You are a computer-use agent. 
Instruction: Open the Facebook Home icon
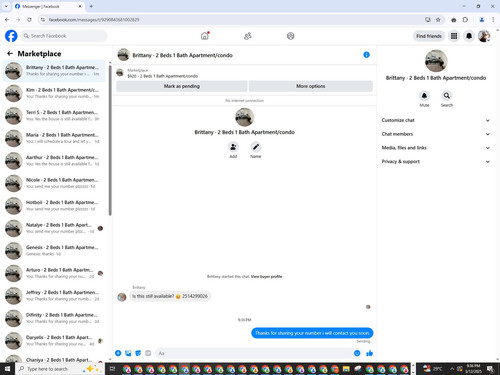tap(205, 36)
